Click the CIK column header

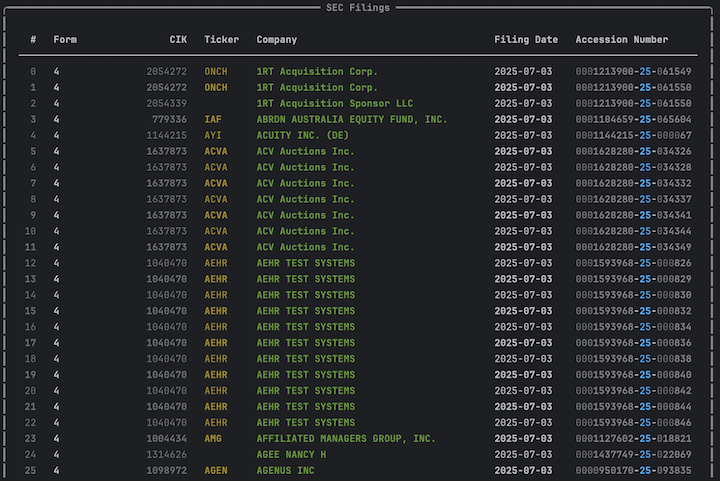[x=178, y=39]
